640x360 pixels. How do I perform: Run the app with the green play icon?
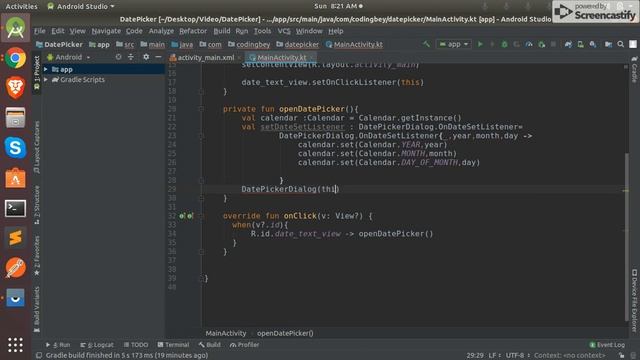click(x=480, y=44)
